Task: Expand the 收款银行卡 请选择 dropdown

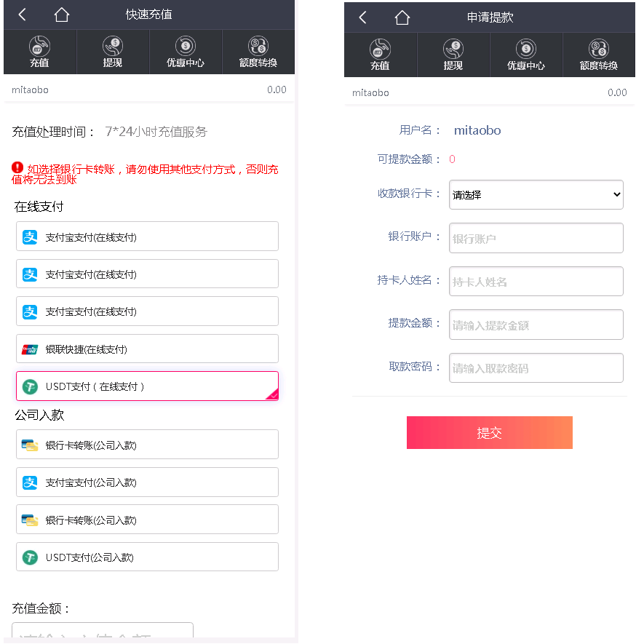Action: click(536, 195)
